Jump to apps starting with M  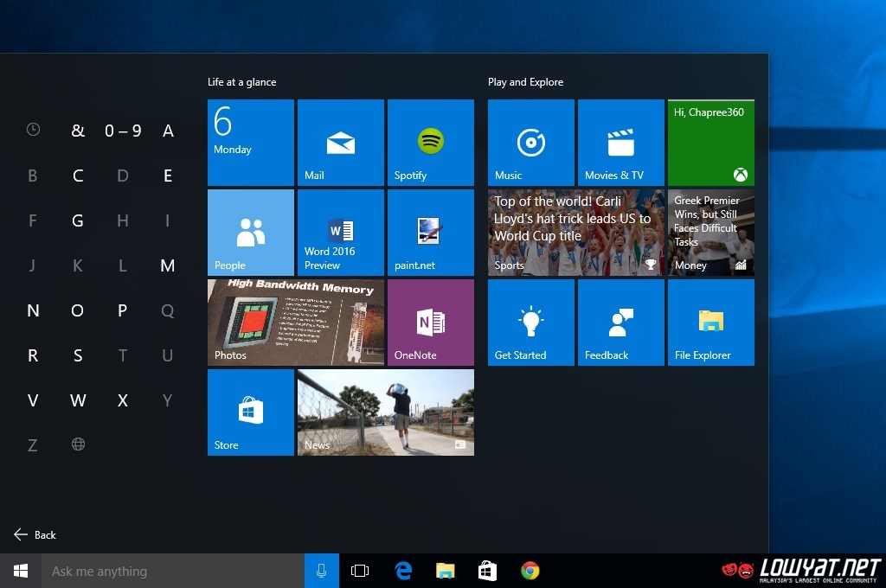tap(168, 265)
